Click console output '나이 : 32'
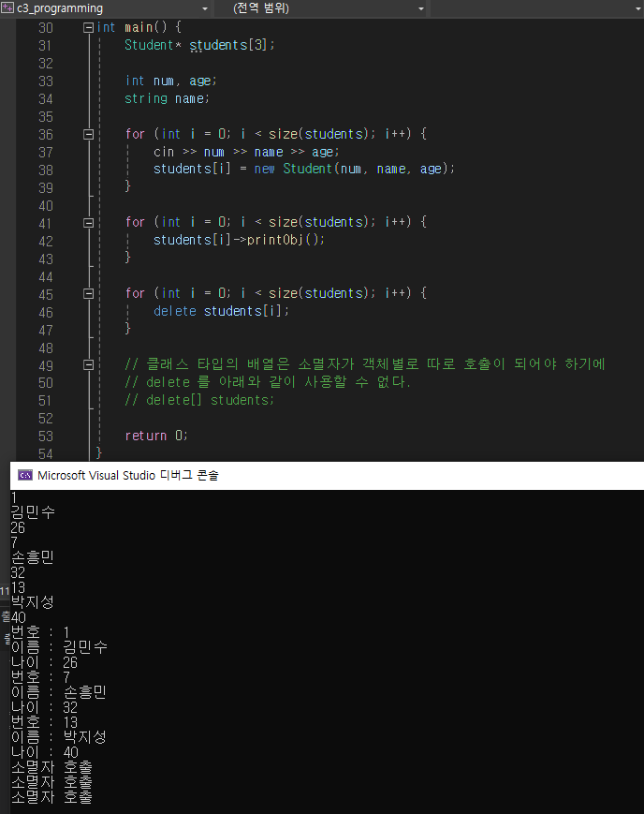Viewport: 644px width, 814px height. pyautogui.click(x=44, y=707)
